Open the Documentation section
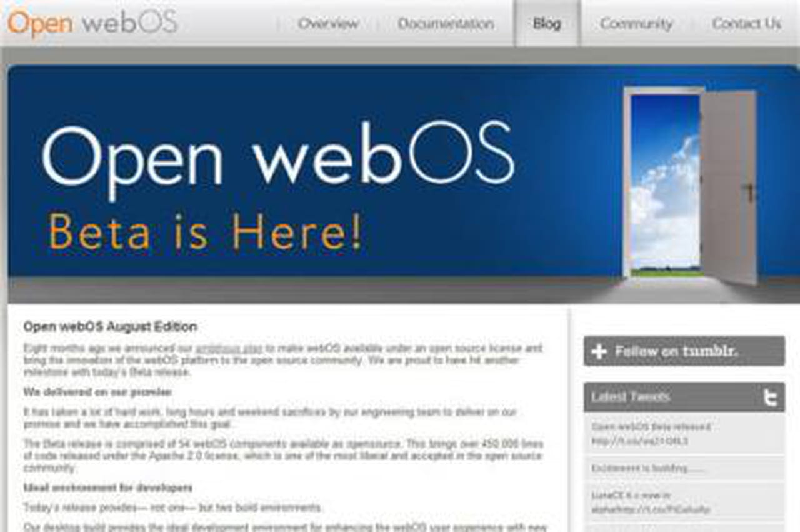This screenshot has height=532, width=800. 446,23
